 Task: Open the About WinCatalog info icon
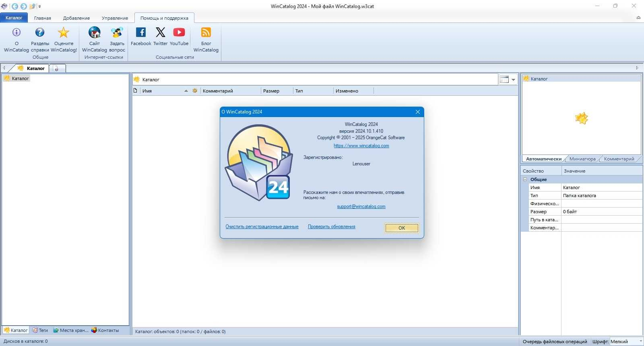click(x=17, y=32)
